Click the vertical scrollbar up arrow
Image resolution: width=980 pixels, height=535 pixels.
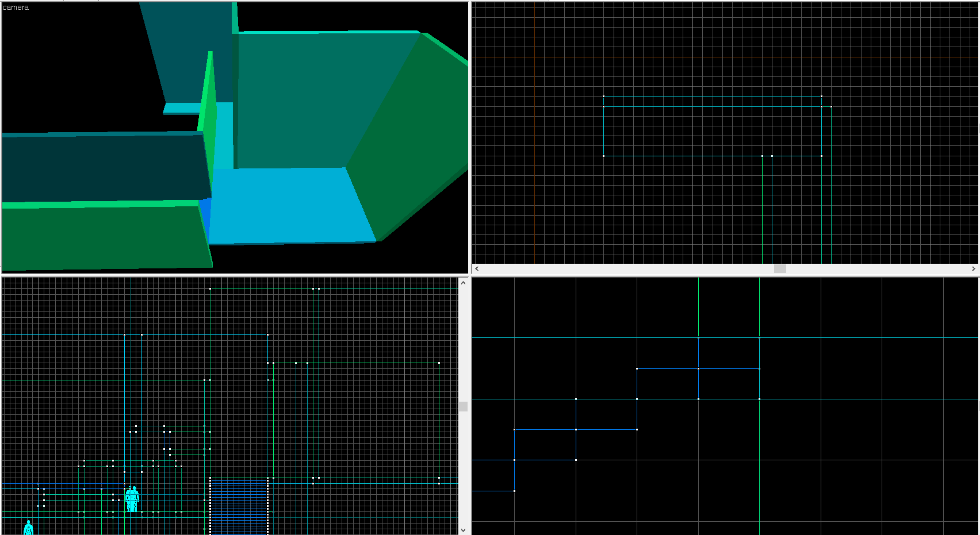(463, 283)
